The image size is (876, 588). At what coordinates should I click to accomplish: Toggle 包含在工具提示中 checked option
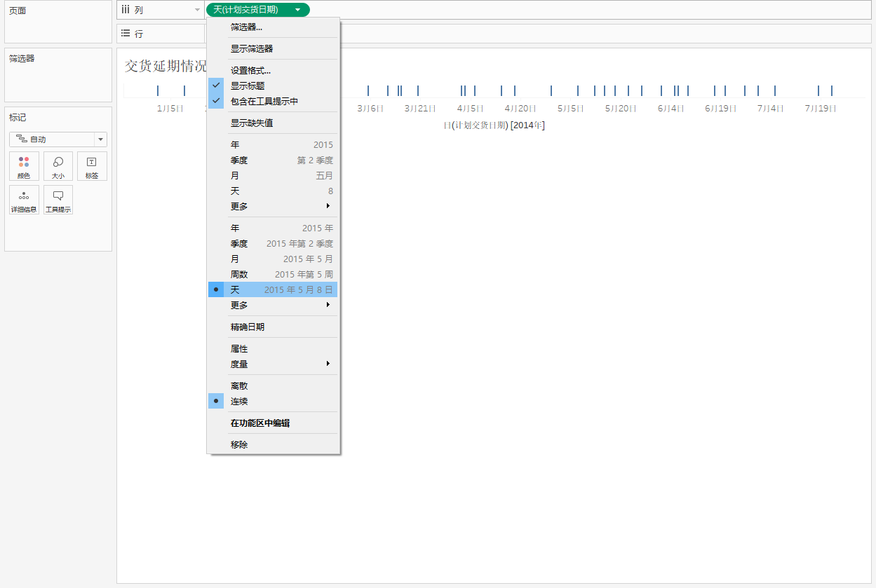(274, 102)
